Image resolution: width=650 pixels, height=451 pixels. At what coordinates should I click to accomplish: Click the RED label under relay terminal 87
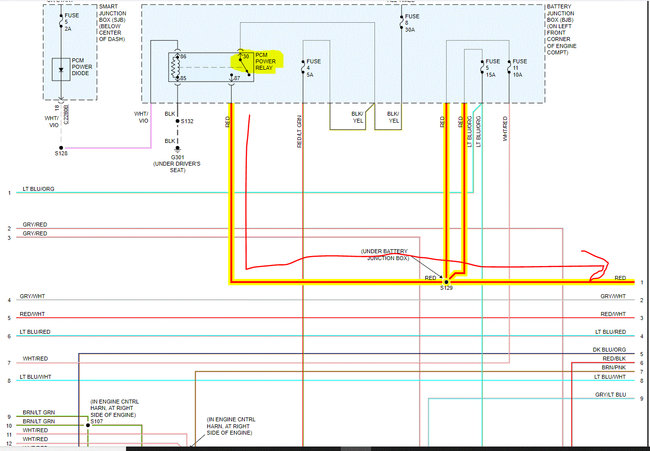click(x=228, y=121)
